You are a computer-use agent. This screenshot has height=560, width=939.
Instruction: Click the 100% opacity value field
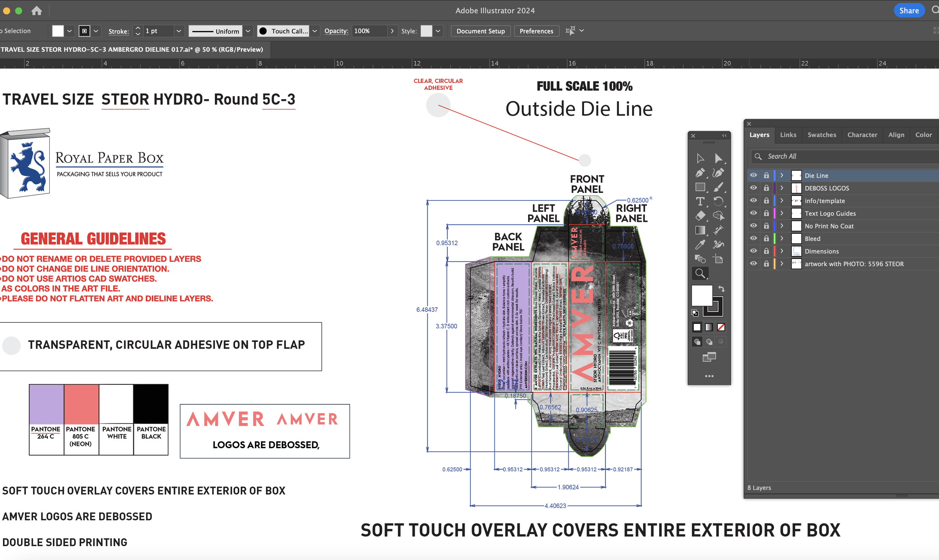(370, 31)
